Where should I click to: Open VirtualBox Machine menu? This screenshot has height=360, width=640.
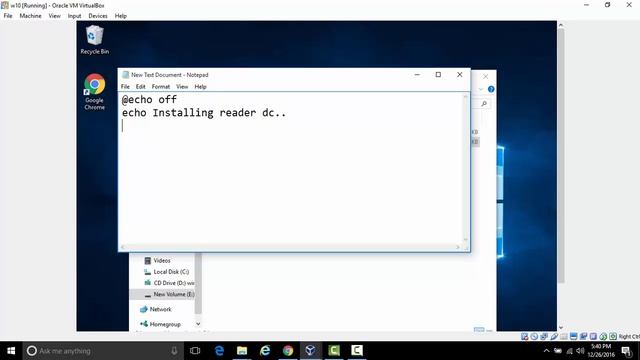click(31, 16)
